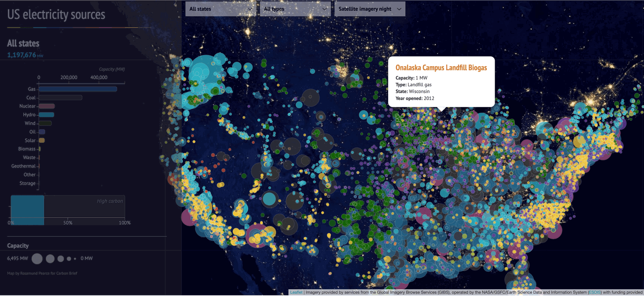Click the Onalaska Campus Landfill Biogas popup
This screenshot has width=644, height=296.
click(x=441, y=82)
